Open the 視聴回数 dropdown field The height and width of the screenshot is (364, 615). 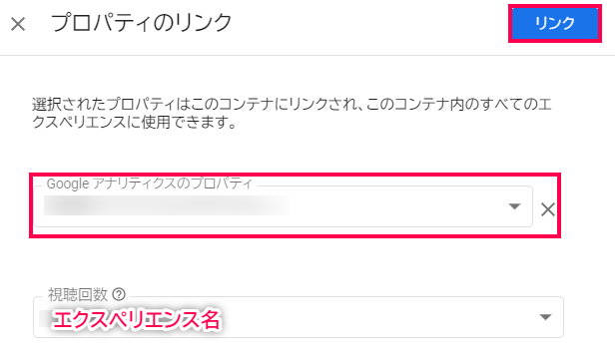299,317
